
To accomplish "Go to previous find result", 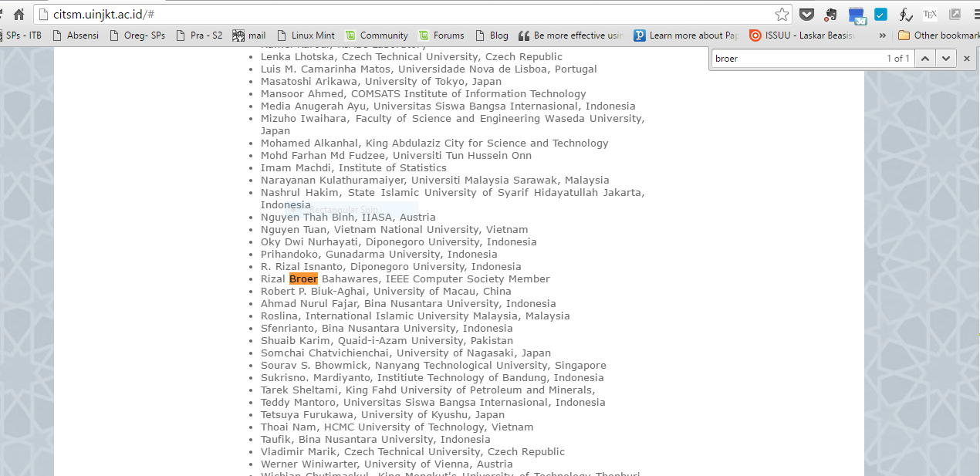I will (926, 59).
